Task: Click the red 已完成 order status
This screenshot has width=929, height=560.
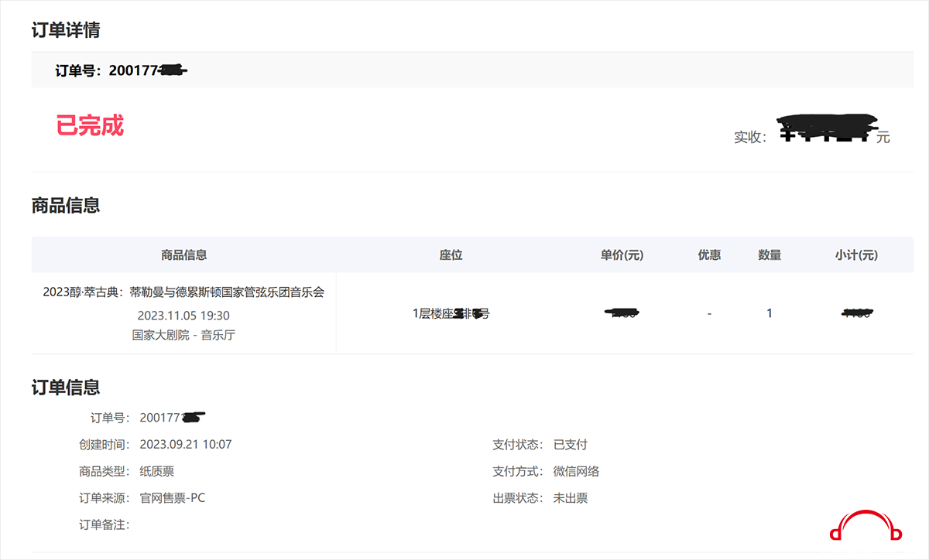Action: [x=90, y=126]
